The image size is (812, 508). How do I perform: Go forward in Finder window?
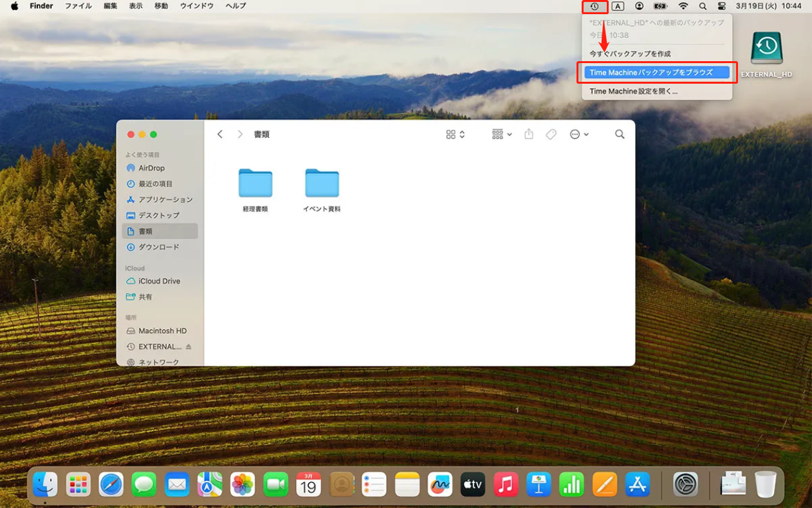pyautogui.click(x=240, y=134)
